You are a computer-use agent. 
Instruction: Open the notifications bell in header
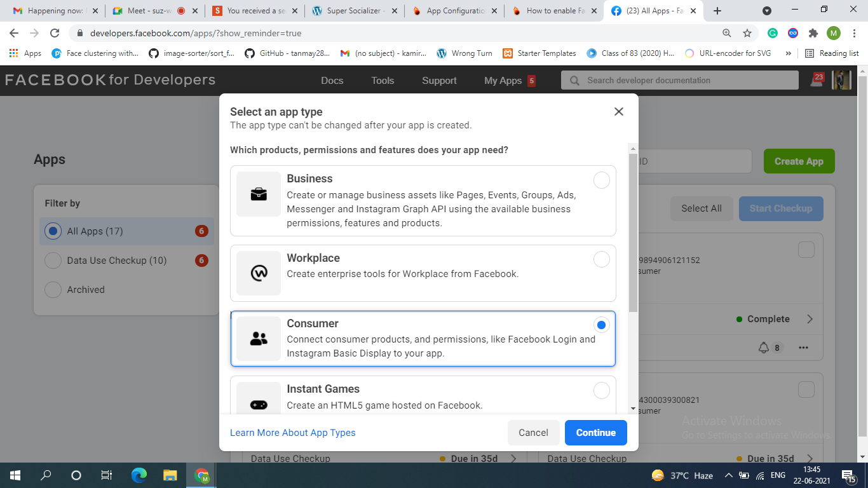point(817,81)
